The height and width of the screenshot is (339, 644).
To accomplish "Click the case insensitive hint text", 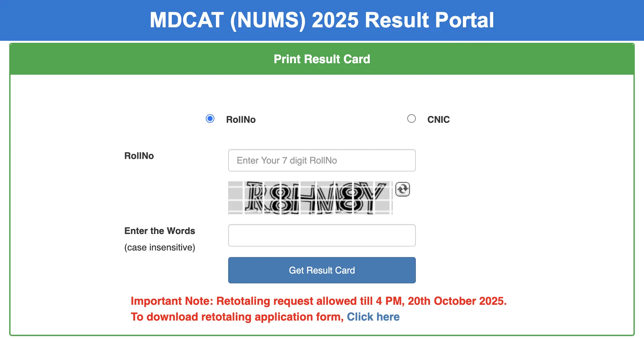I will [x=160, y=247].
